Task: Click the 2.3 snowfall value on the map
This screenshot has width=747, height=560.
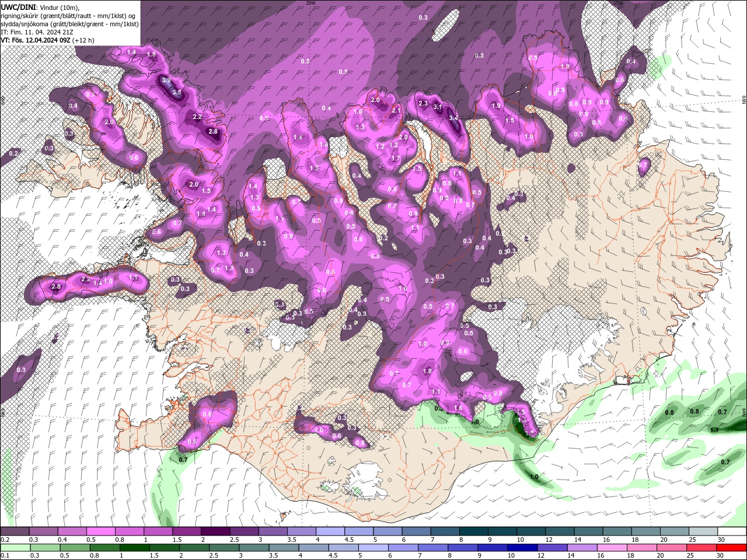Action: pos(423,103)
